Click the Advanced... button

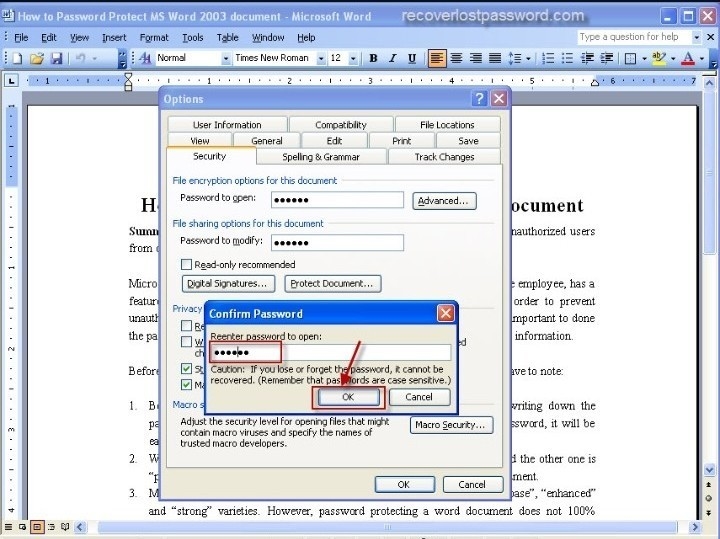tap(444, 201)
